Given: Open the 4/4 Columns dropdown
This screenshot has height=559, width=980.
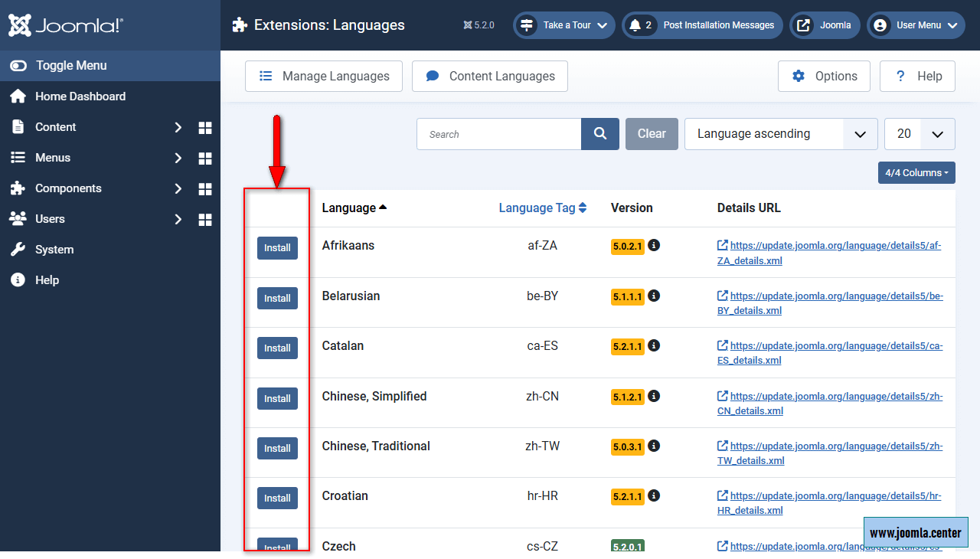Looking at the screenshot, I should pyautogui.click(x=916, y=173).
